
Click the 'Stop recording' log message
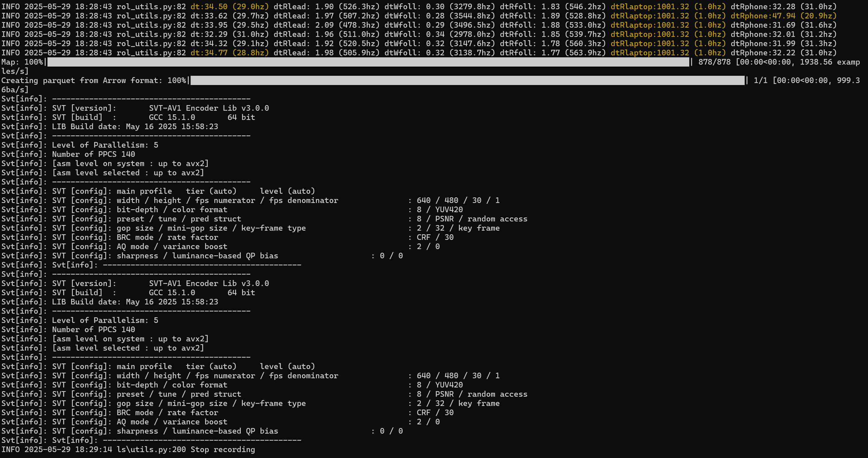click(222, 449)
